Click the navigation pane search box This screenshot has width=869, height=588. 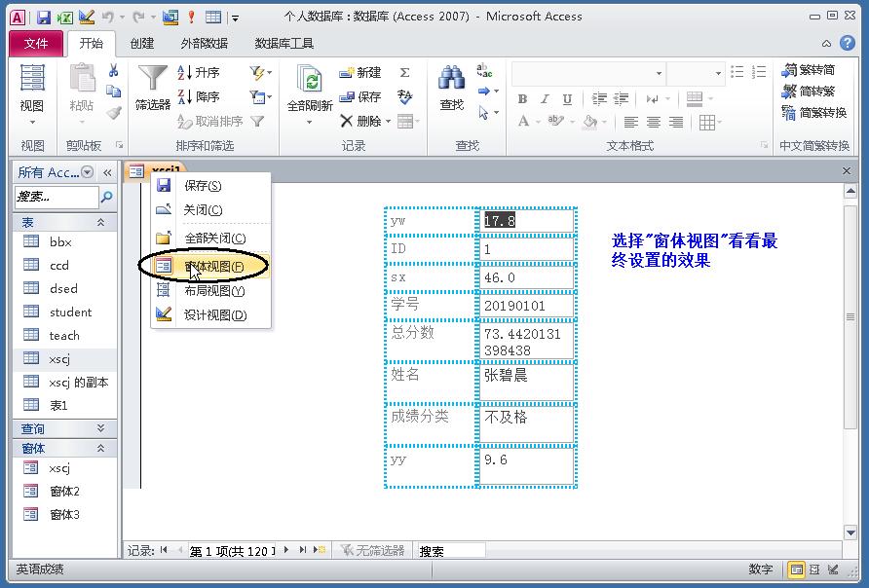[x=57, y=197]
